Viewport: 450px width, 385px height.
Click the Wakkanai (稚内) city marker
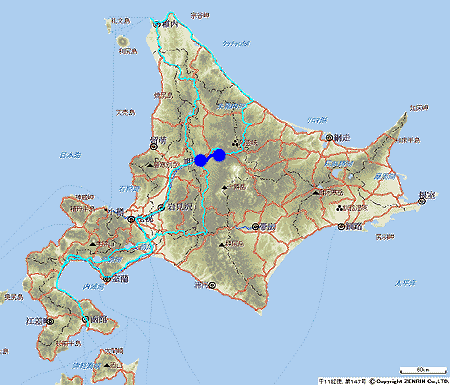(x=157, y=24)
